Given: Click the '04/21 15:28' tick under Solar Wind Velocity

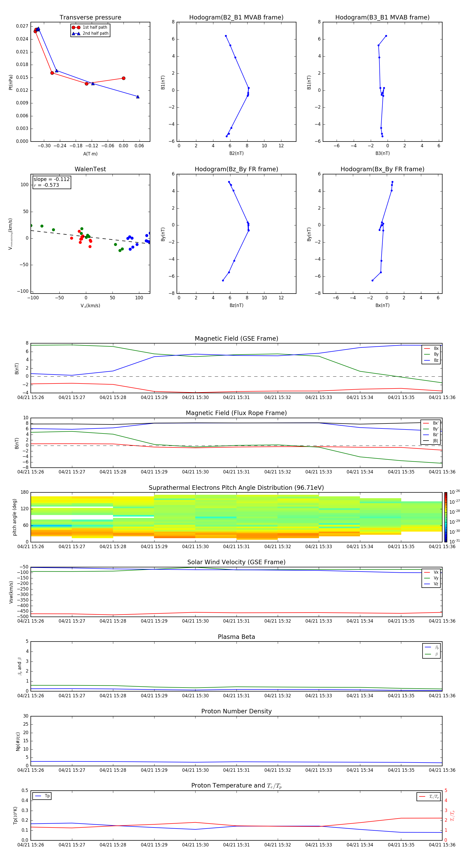Looking at the screenshot, I should (x=113, y=621).
